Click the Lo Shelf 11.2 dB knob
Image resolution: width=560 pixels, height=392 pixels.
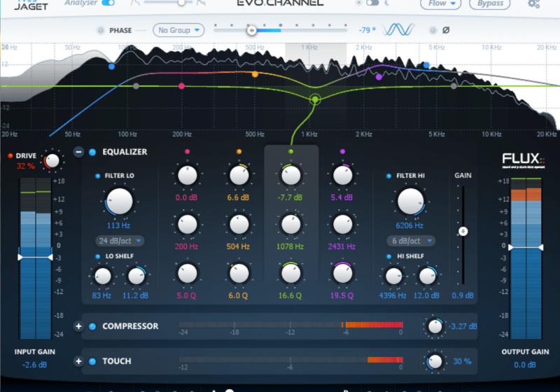[x=136, y=276]
